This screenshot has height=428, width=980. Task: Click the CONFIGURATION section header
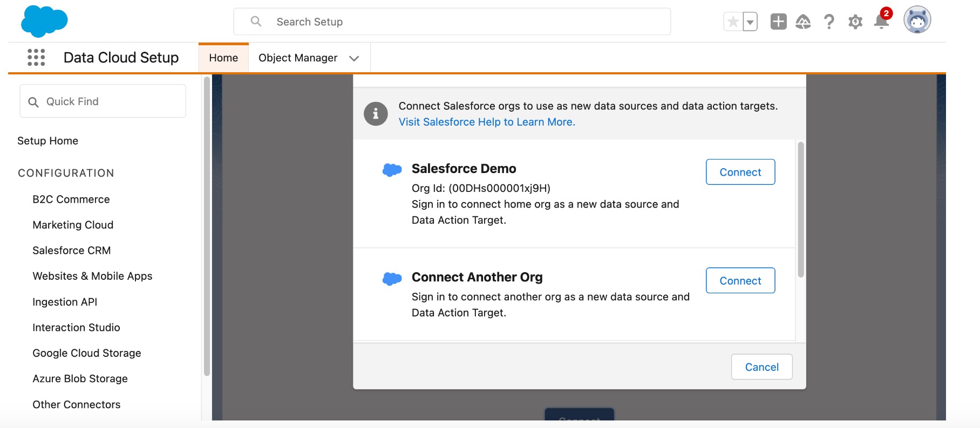tap(66, 173)
